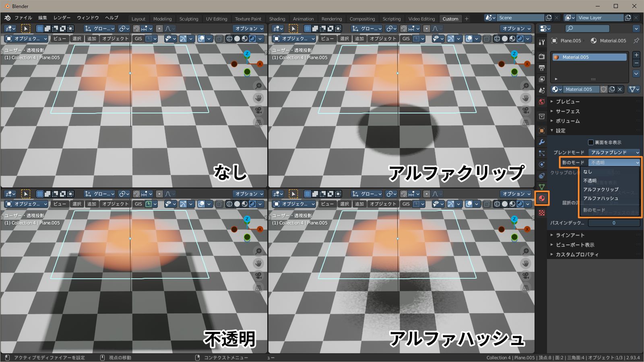
Task: Toggle overlays button in アルファクリップ viewport header
Action: point(469,39)
